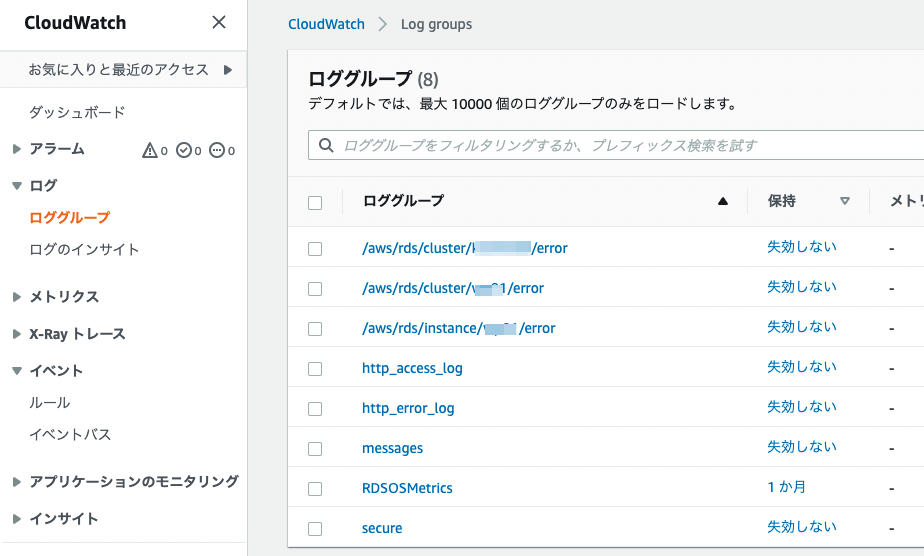Viewport: 924px width, 556px height.
Task: Click the log group filter search field
Action: coord(620,145)
